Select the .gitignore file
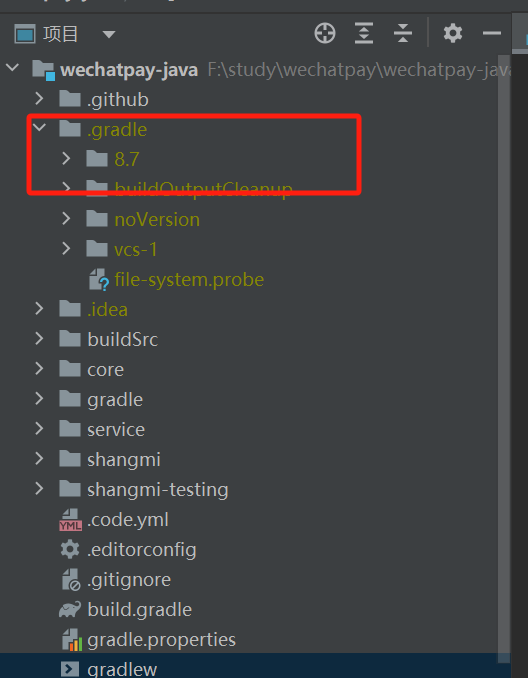Viewport: 528px width, 678px height. click(129, 580)
